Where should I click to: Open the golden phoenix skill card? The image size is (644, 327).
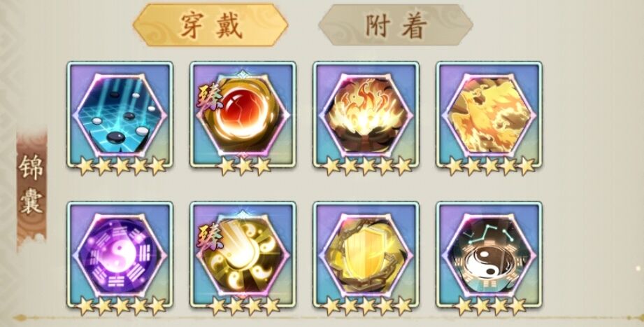click(489, 115)
